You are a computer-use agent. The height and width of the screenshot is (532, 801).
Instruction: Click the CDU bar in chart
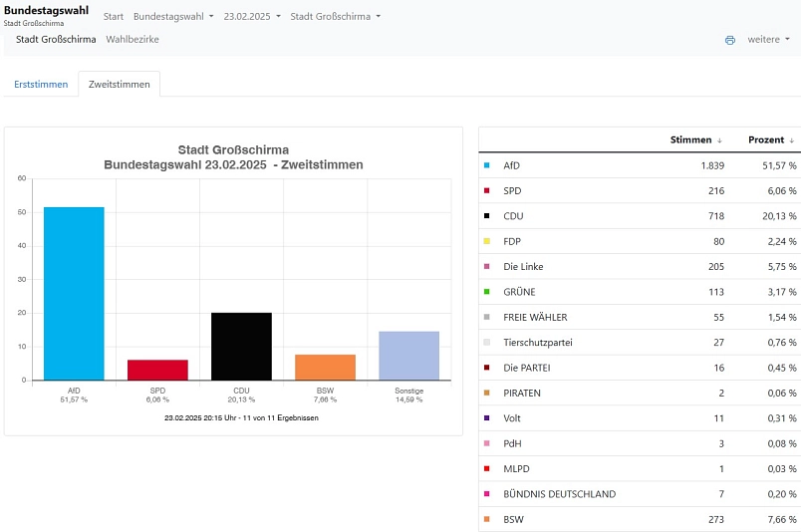pos(242,347)
